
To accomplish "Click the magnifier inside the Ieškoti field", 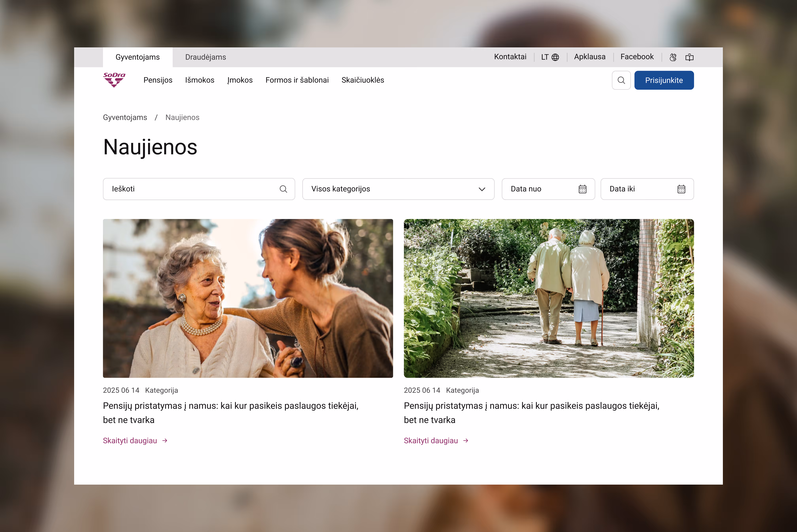I will point(283,189).
